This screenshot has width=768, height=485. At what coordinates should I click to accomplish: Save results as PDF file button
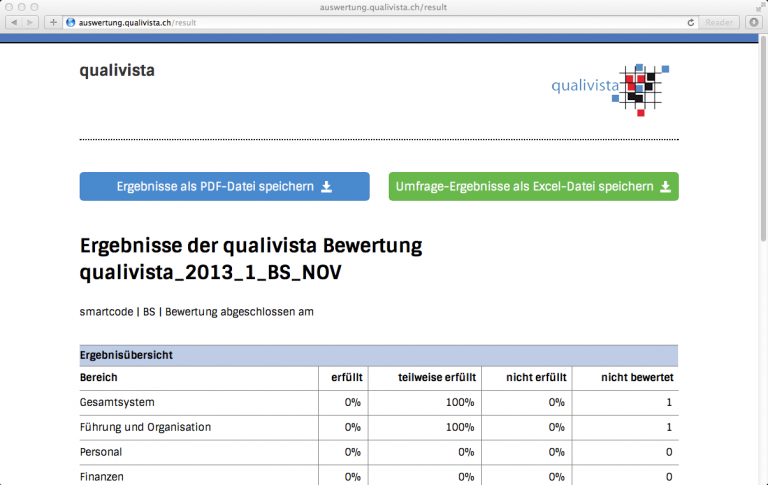coord(224,186)
